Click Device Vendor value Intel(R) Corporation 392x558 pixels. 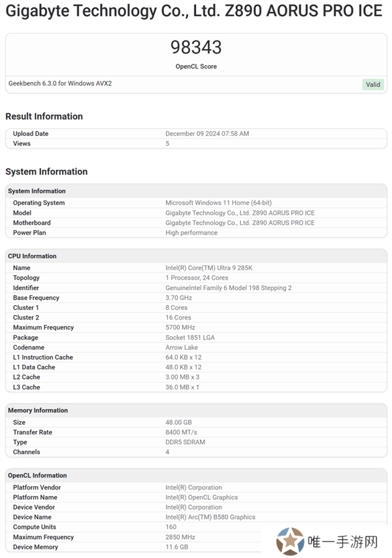(193, 508)
